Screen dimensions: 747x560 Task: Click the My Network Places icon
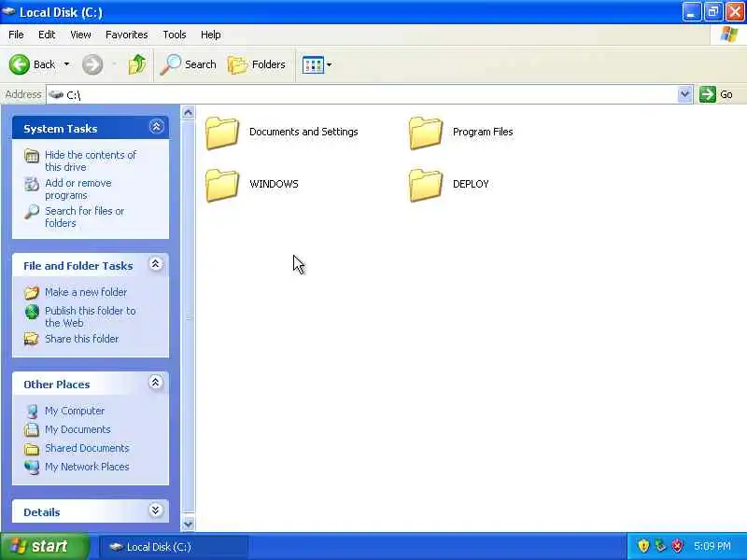click(x=32, y=468)
